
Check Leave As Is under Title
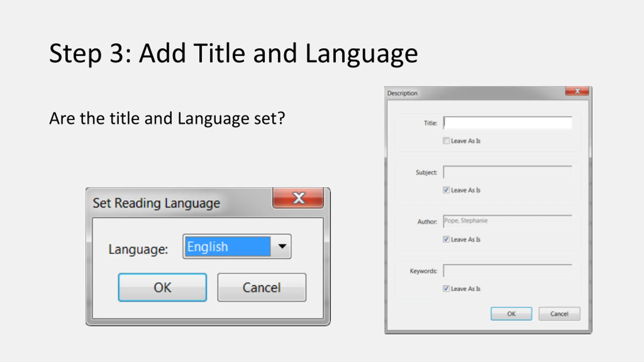pos(446,141)
